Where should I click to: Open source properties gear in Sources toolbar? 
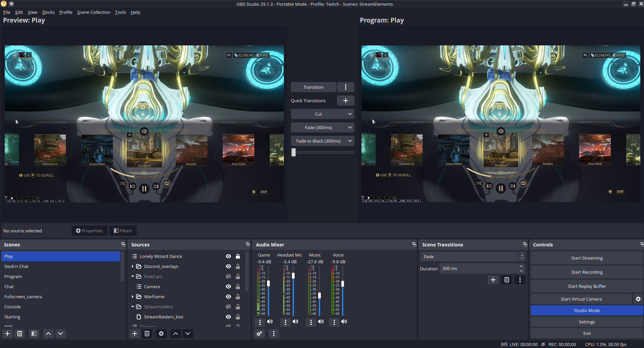[161, 334]
